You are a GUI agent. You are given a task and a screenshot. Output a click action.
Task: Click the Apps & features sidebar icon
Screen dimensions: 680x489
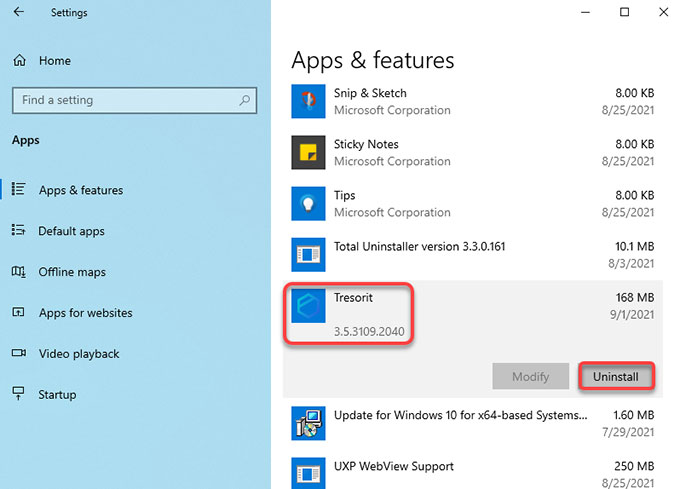(x=18, y=189)
